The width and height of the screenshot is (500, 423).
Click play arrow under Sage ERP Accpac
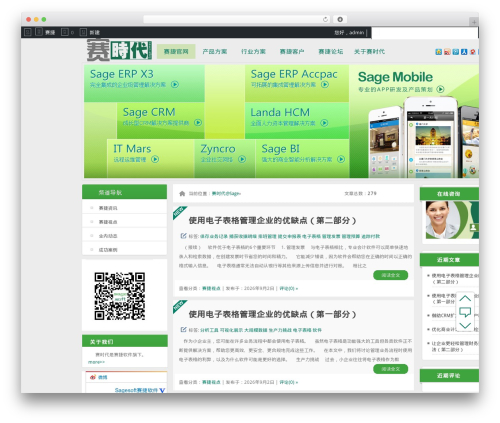325,84
